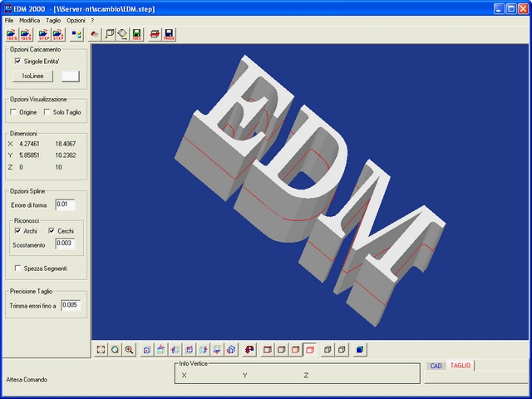Image resolution: width=532 pixels, height=399 pixels.
Task: Switch to the CAD tab
Action: [x=436, y=366]
